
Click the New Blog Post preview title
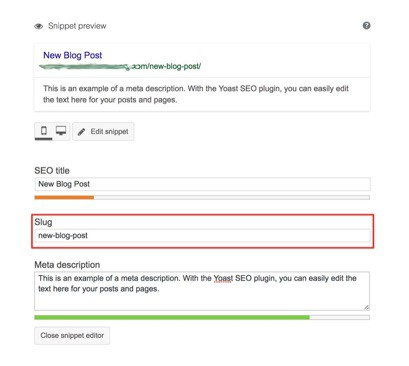[x=73, y=55]
